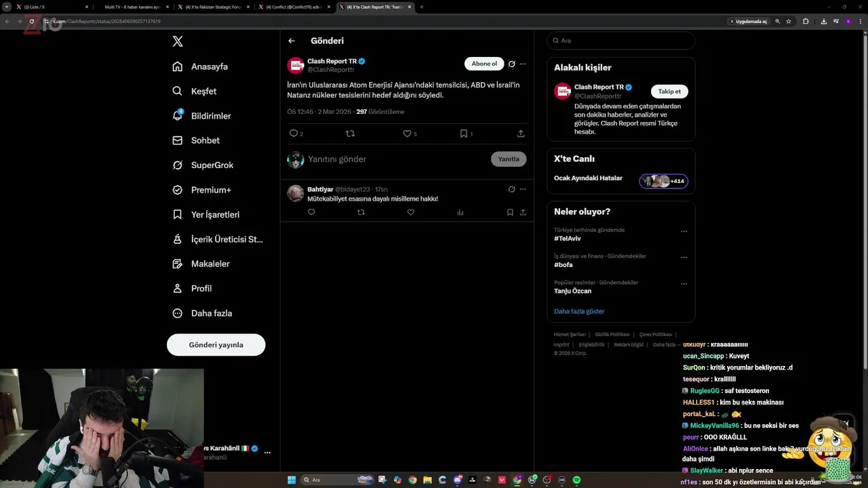Switch to Multi TV browser tab

(x=133, y=7)
